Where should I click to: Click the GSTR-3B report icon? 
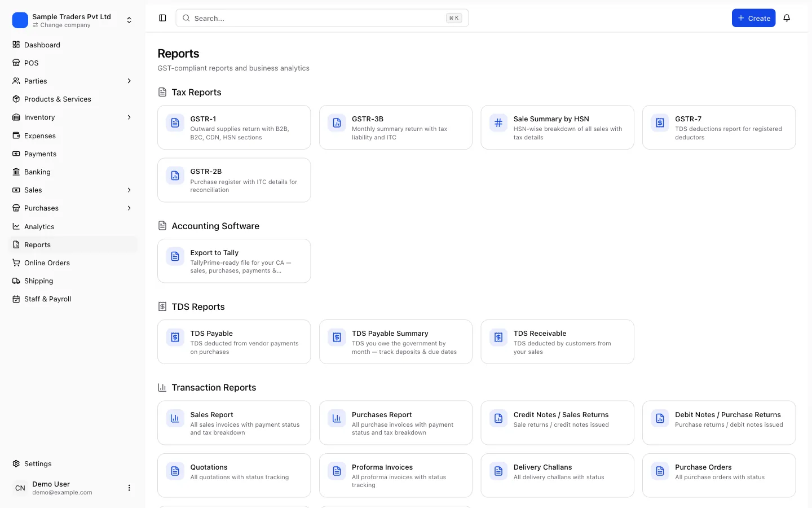click(337, 122)
